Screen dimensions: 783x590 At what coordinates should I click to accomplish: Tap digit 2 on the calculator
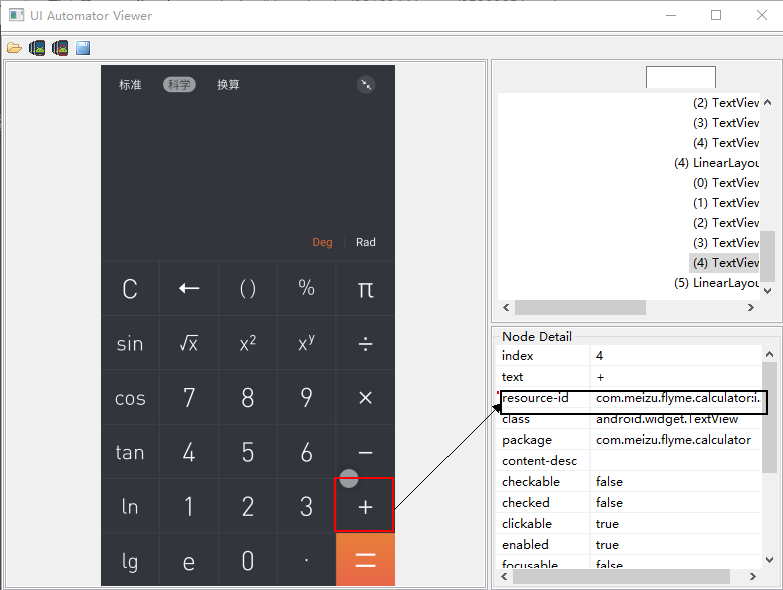[248, 506]
